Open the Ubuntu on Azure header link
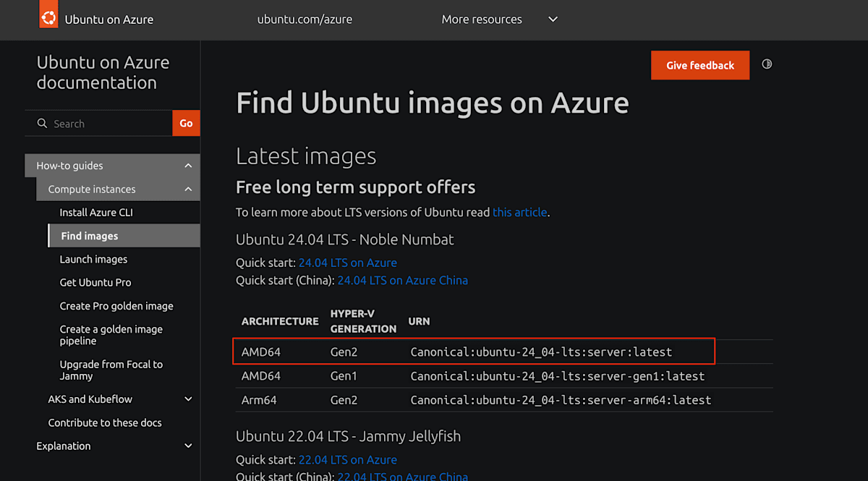 pyautogui.click(x=109, y=20)
